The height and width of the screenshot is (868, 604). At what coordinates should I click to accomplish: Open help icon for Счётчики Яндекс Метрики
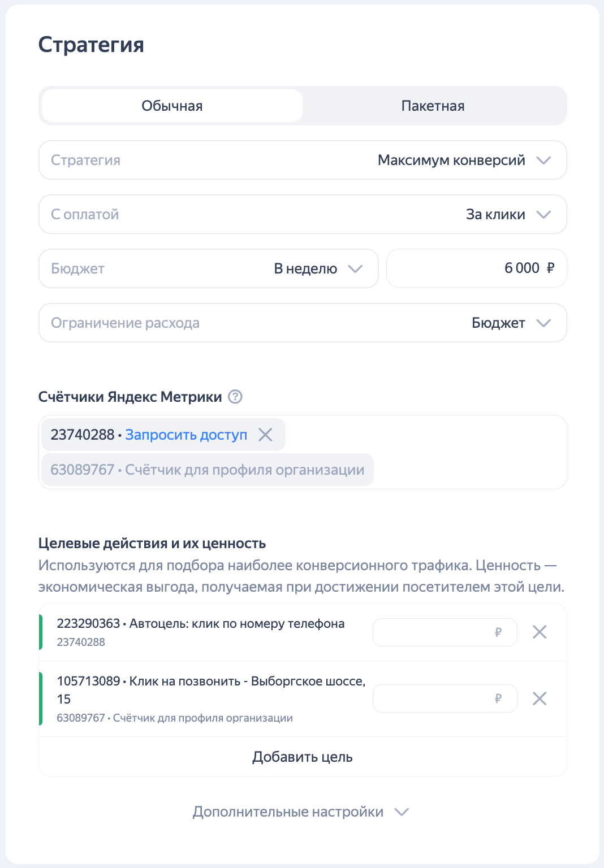coord(235,397)
